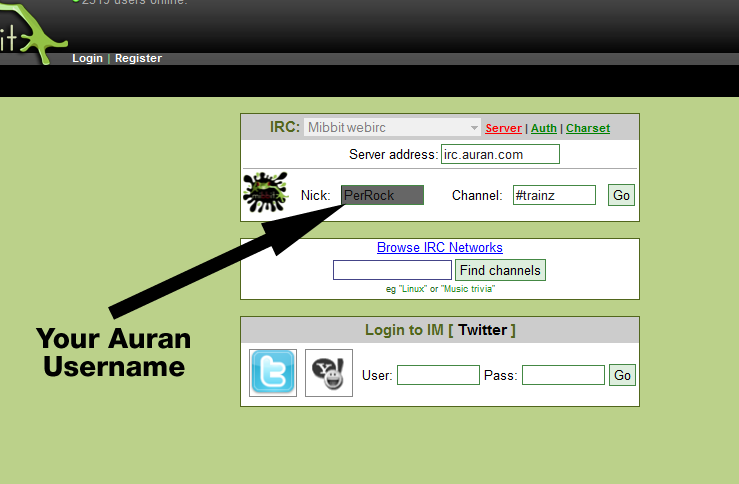Screen dimensions: 739x484
Task: Click the green Mibbit logo
Action: (33, 32)
